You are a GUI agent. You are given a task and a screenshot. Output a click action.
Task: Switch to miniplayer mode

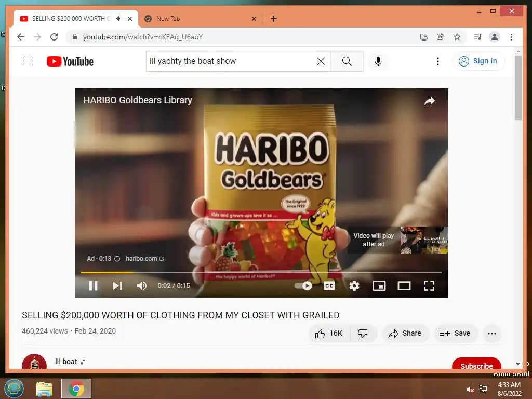[379, 286]
